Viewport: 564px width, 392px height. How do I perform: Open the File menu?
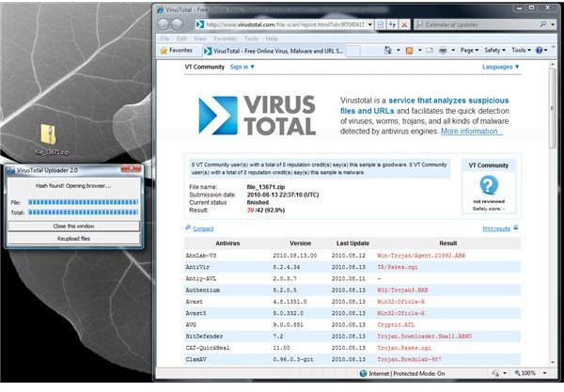tap(164, 39)
